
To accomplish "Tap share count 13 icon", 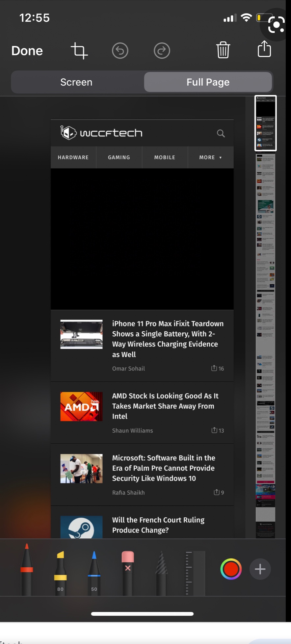I will click(217, 430).
